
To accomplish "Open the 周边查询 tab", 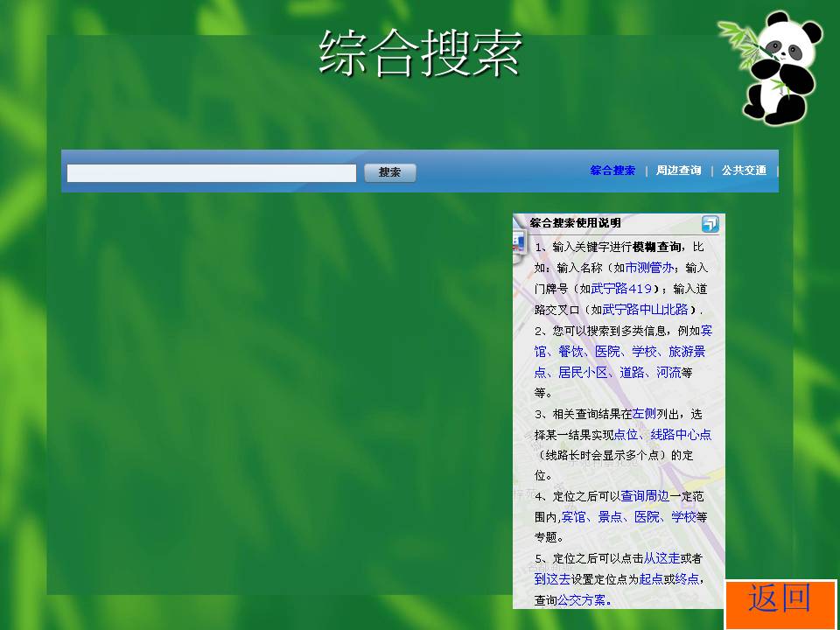I will coord(678,171).
